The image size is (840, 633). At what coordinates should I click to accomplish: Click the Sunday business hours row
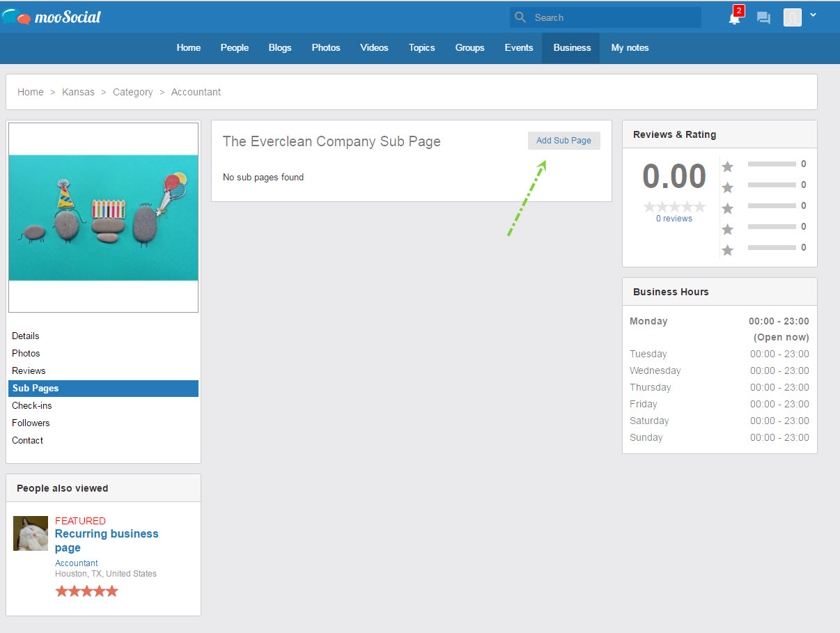(x=720, y=437)
